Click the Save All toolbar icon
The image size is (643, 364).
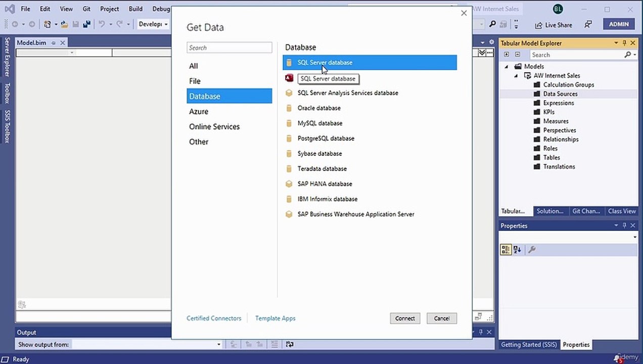86,24
